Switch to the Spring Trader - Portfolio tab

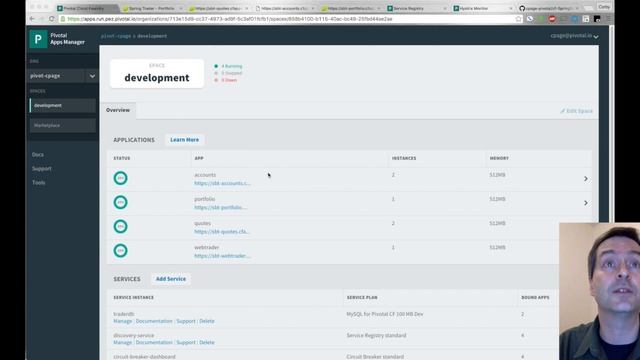tap(152, 8)
